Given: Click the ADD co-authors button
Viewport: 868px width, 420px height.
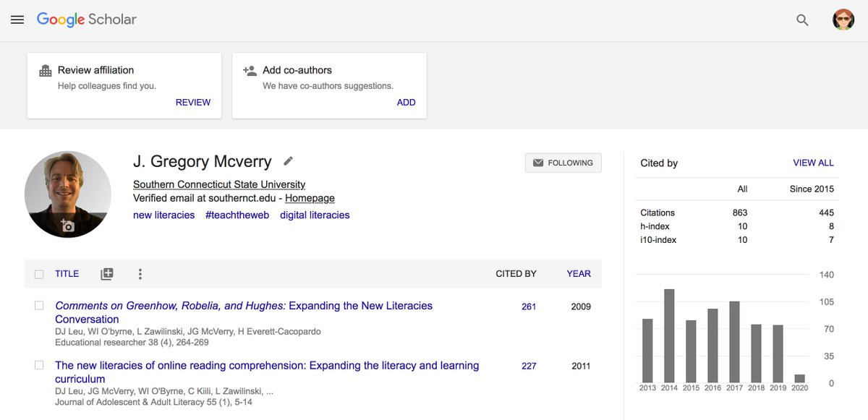Looking at the screenshot, I should pos(407,102).
